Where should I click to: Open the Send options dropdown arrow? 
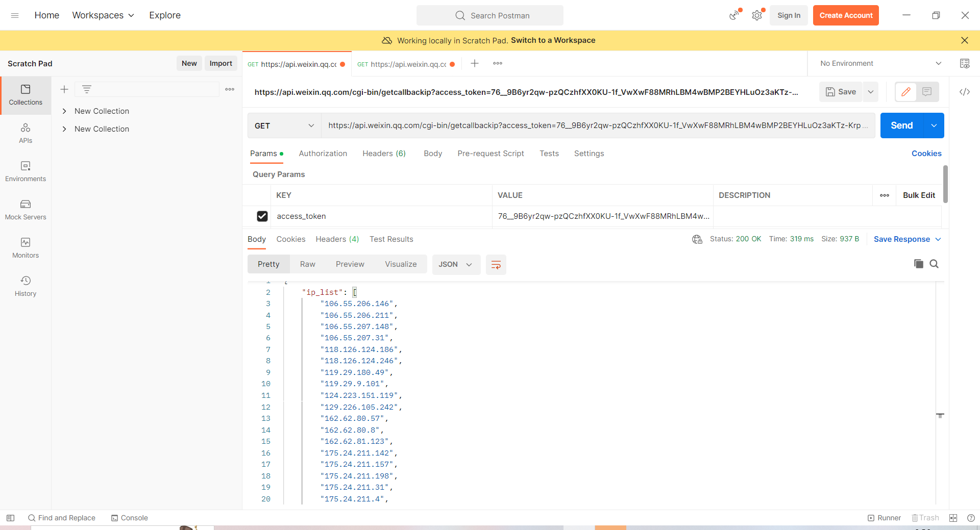coord(934,125)
